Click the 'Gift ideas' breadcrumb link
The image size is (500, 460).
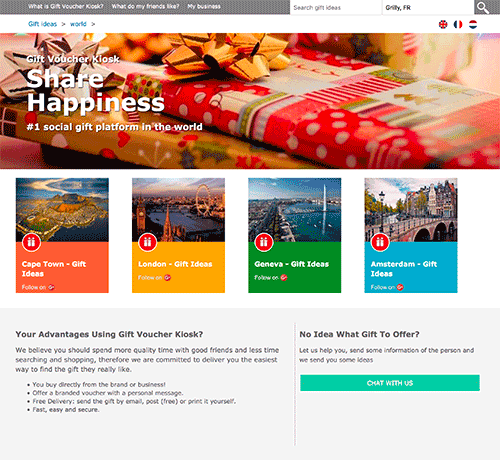coord(42,24)
